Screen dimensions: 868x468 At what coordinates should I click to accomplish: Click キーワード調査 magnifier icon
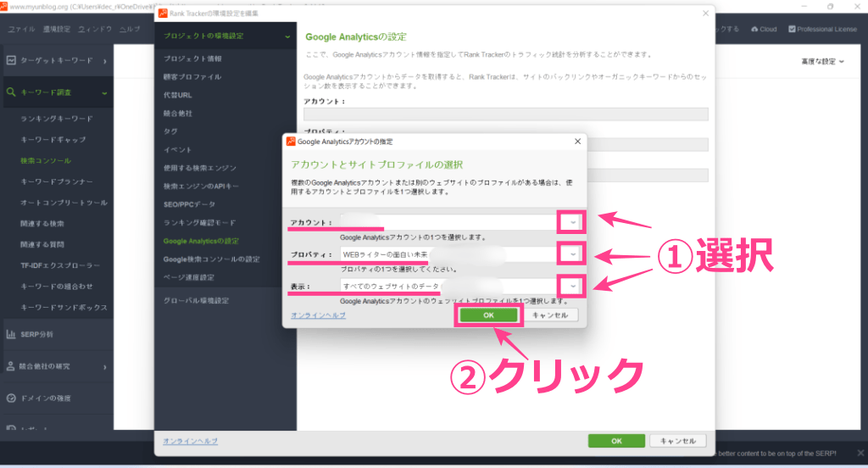coord(11,92)
